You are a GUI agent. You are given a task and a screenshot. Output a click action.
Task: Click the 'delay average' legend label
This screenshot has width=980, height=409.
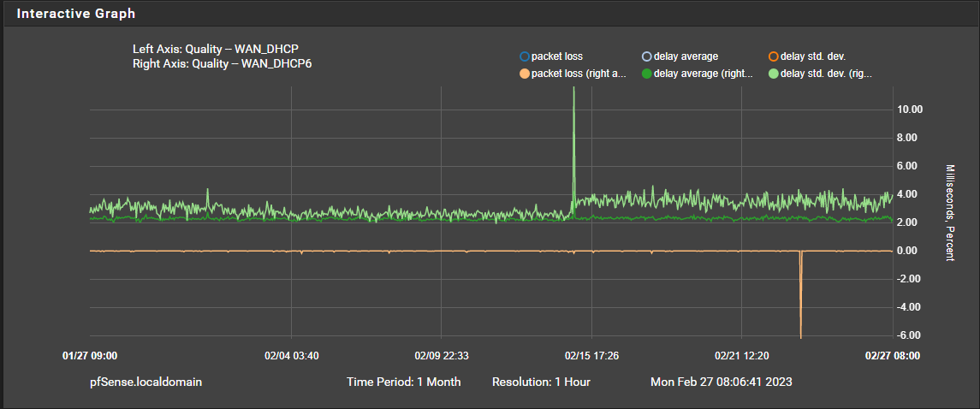(686, 56)
